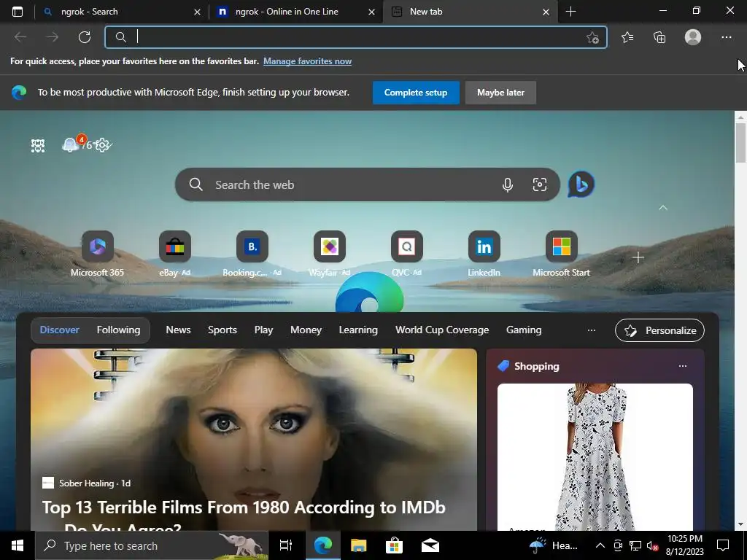The width and height of the screenshot is (747, 560).
Task: Open Task View on the taskbar
Action: point(286,545)
